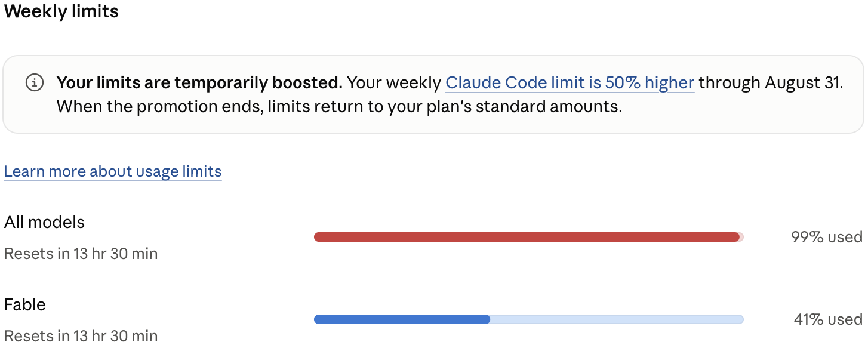Click the filled blue part of Fable bar
The image size is (868, 345).
(402, 319)
